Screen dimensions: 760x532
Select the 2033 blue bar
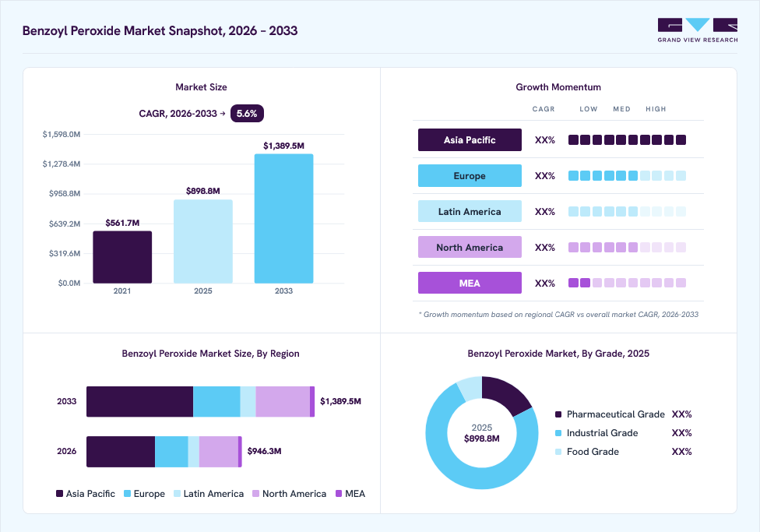(x=283, y=219)
